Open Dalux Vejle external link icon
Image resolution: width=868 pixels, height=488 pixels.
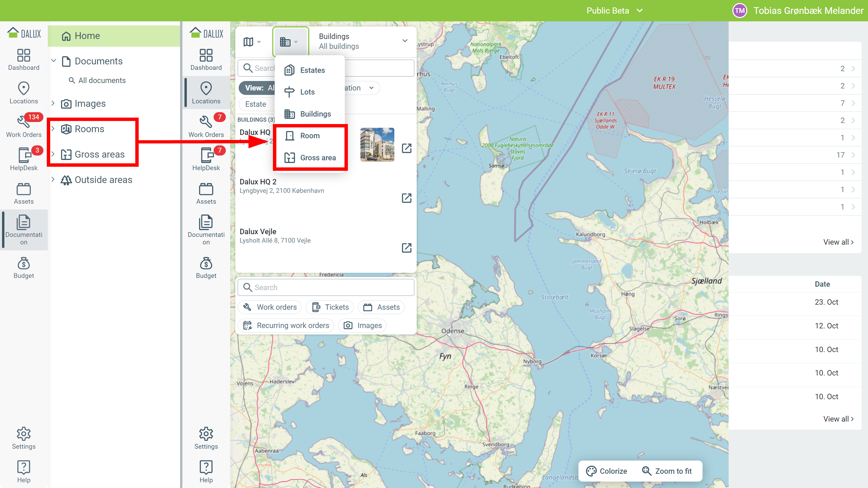[407, 248]
